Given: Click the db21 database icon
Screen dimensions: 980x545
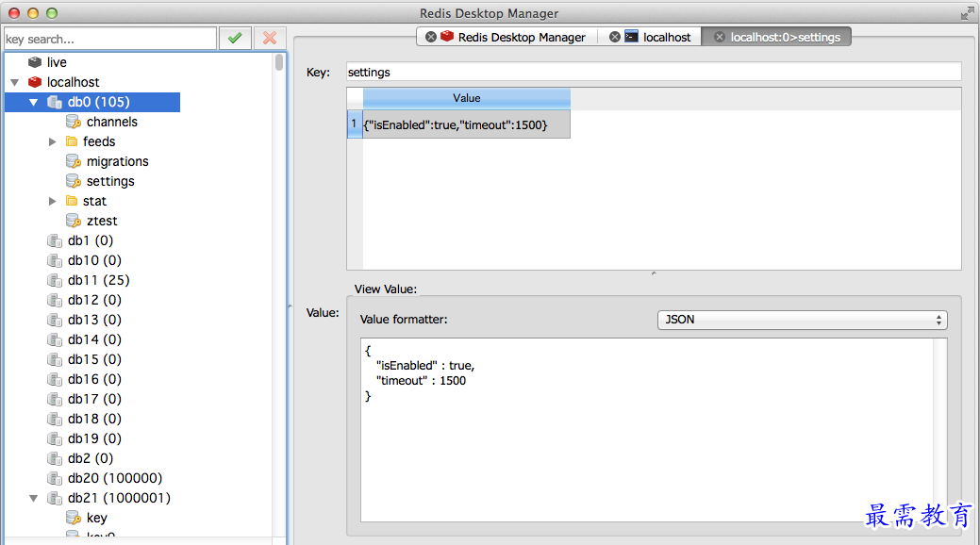Looking at the screenshot, I should tap(55, 498).
